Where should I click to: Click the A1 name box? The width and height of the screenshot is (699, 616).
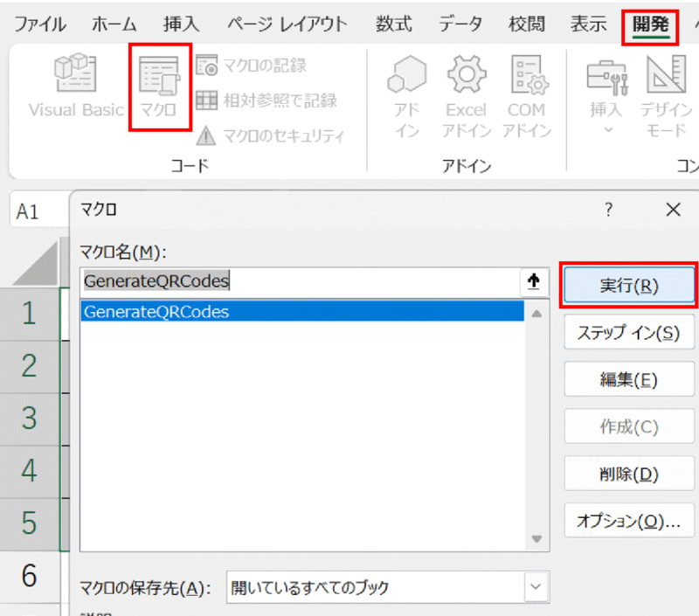[39, 211]
